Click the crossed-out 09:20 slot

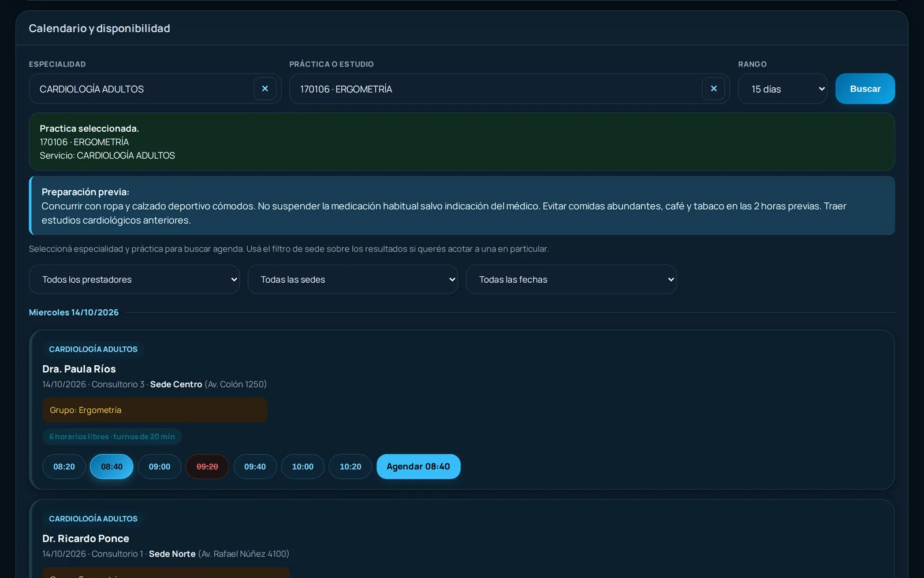(207, 466)
